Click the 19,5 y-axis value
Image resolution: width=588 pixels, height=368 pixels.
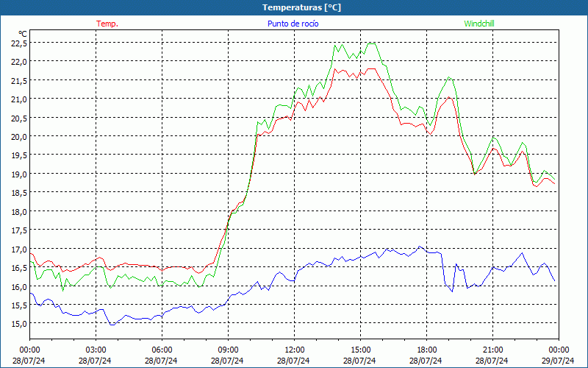[x=19, y=155]
